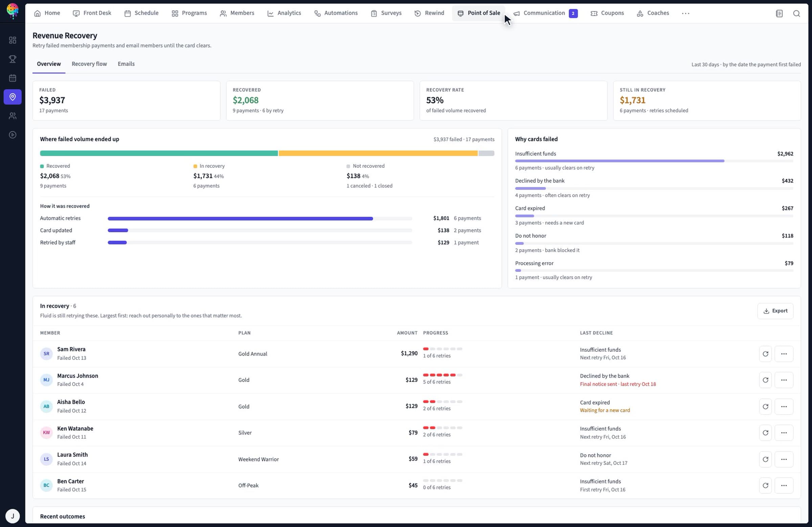Open Sam Rivera member name
Screen dimensions: 812x527
(x=71, y=349)
